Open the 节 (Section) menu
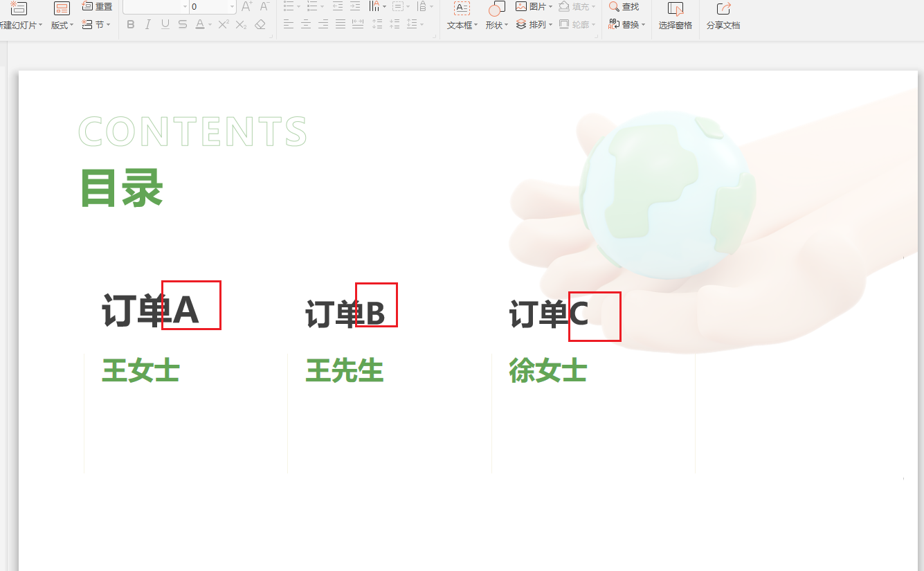 [100, 24]
